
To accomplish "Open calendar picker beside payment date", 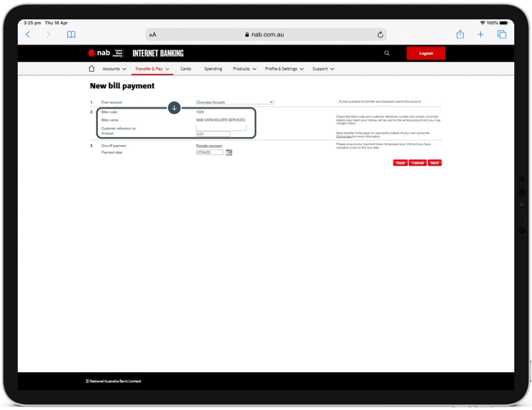I will tap(229, 152).
